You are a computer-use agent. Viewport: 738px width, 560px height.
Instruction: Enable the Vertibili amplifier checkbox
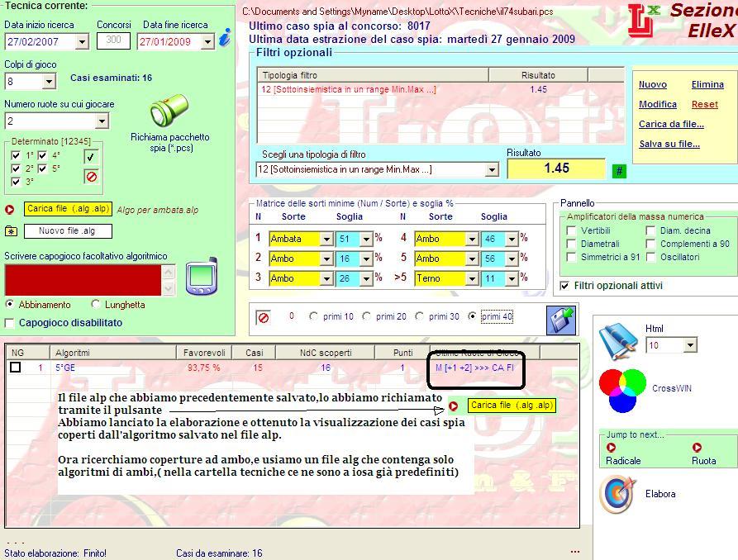click(571, 230)
